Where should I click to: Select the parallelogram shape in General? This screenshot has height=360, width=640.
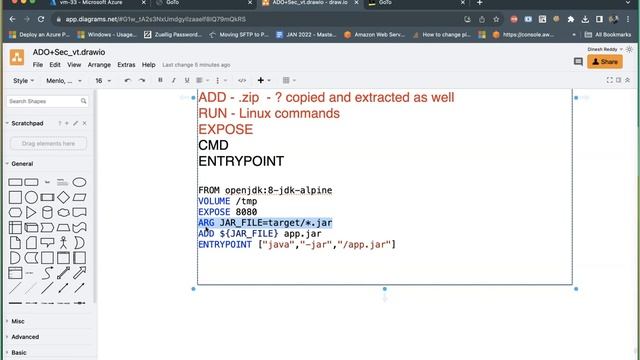click(79, 198)
